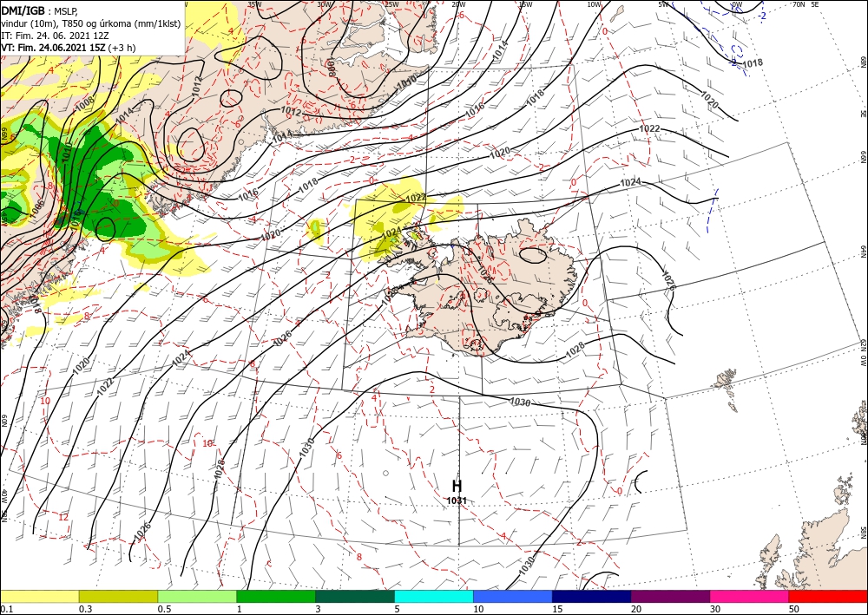Viewport: 868px width, 615px height.
Task: Click the 20 value on the legend scale
Action: [636, 609]
